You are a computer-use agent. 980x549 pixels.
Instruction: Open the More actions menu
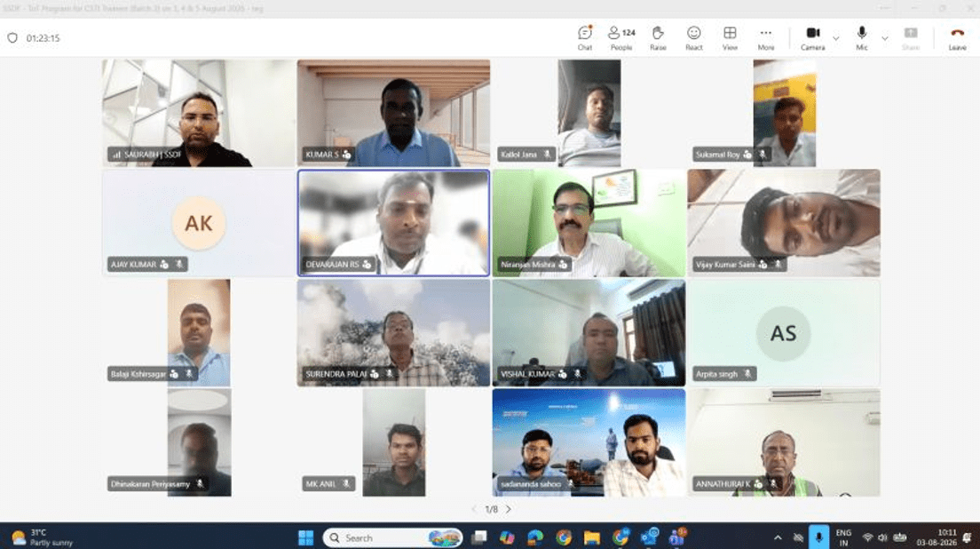765,37
